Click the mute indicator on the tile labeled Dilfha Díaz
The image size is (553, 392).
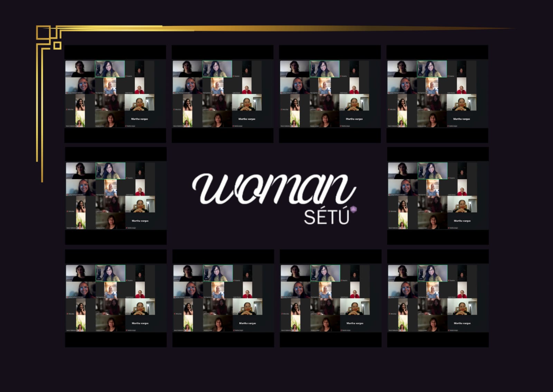(x=66, y=109)
